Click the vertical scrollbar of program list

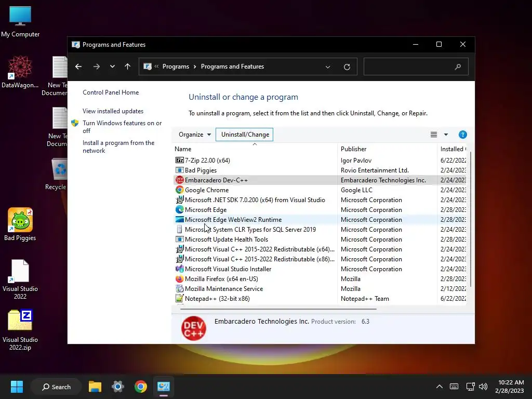point(470,219)
